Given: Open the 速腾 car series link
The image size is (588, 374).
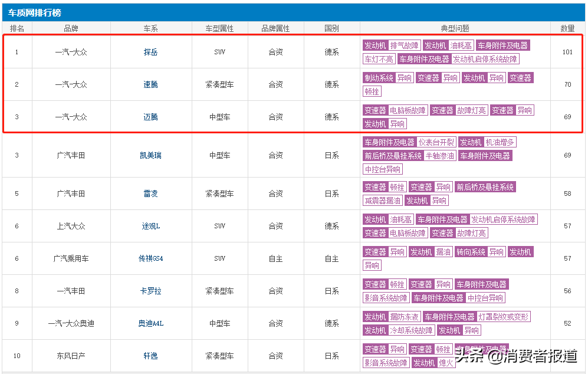Looking at the screenshot, I should (x=150, y=84).
